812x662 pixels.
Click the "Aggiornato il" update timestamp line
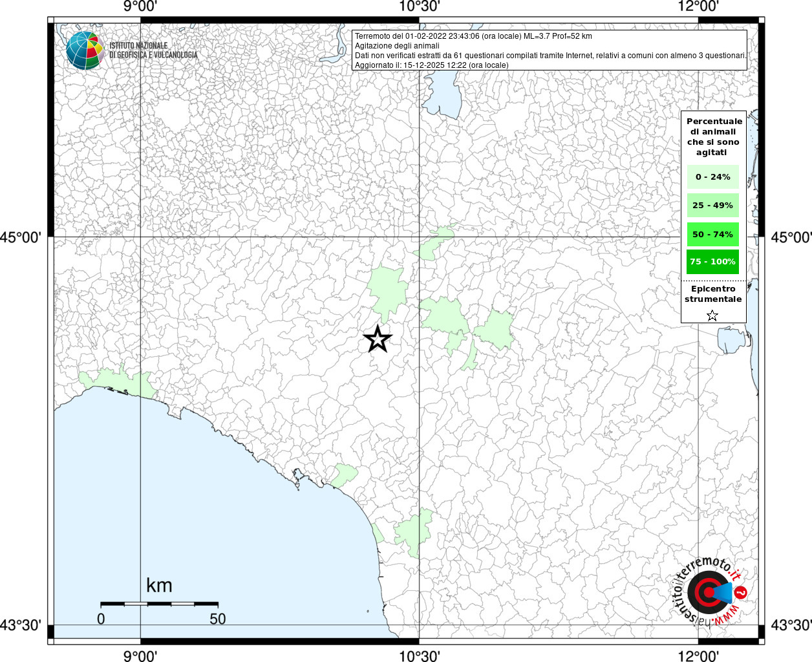tap(431, 65)
